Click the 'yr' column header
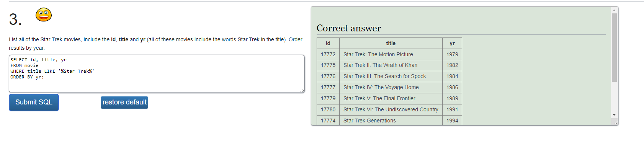Image resolution: width=644 pixels, height=145 pixels. point(452,43)
